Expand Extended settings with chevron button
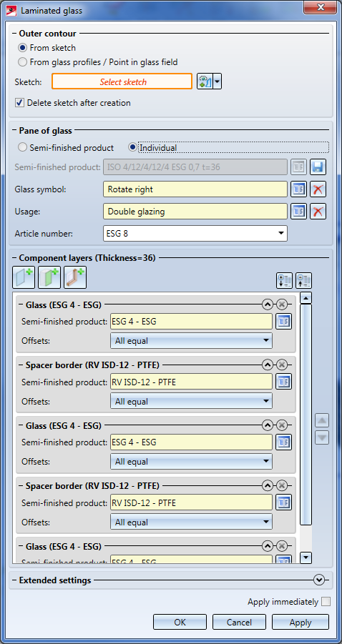This screenshot has width=342, height=644. pos(318,580)
